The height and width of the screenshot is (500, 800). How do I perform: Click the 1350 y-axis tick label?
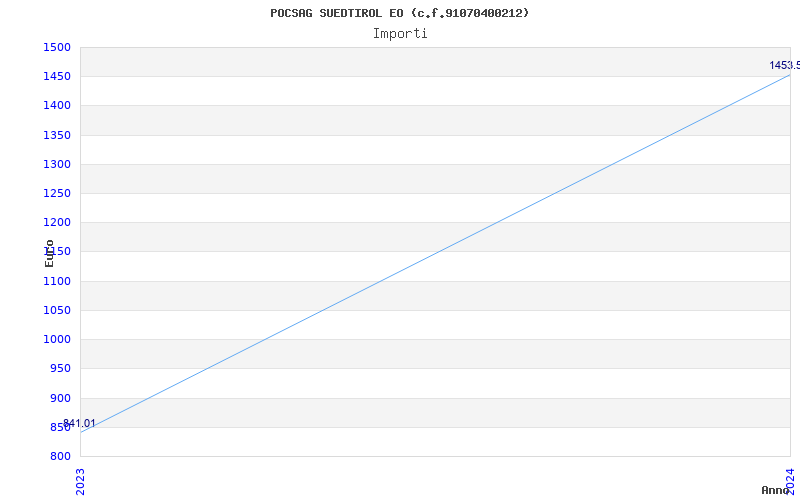point(57,135)
